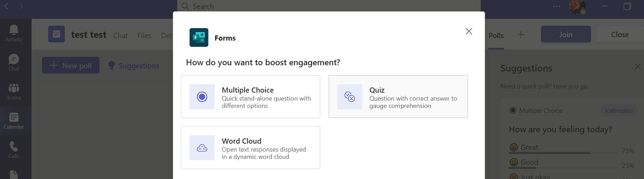Open Calendar in the sidebar

point(14,121)
